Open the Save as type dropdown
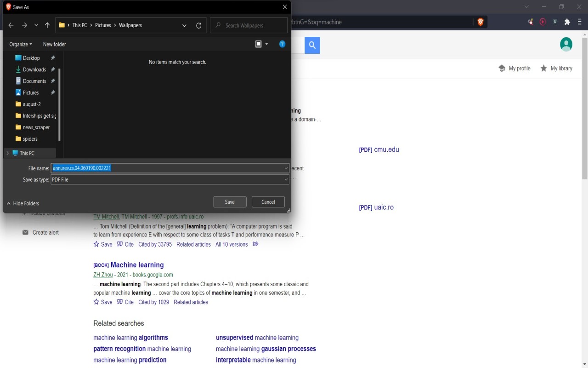 point(286,179)
